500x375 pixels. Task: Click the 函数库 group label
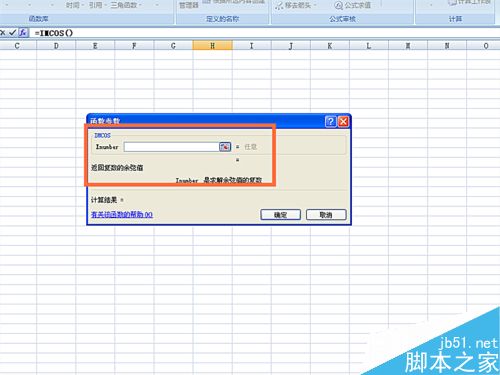[38, 19]
